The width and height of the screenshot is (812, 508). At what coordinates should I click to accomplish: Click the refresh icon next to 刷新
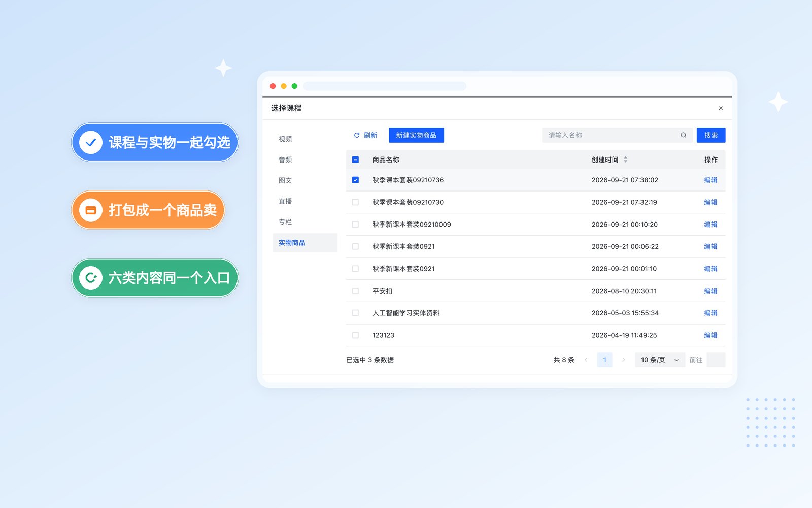[x=357, y=135]
